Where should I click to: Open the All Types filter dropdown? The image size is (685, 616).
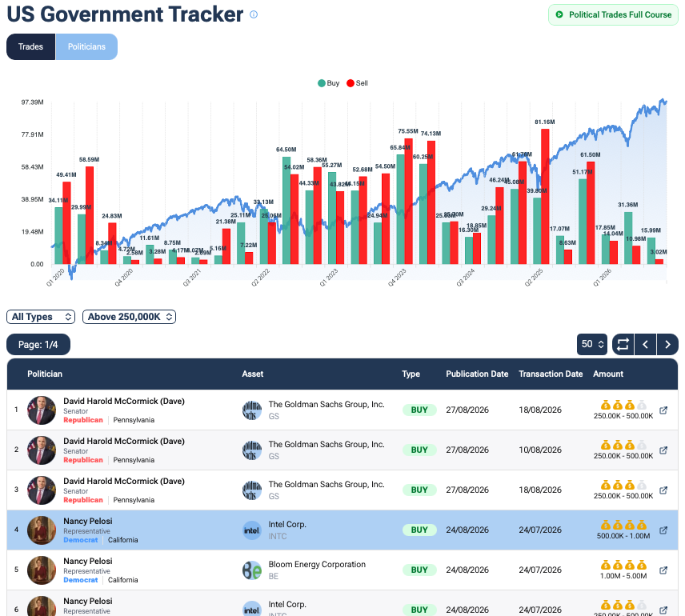41,317
